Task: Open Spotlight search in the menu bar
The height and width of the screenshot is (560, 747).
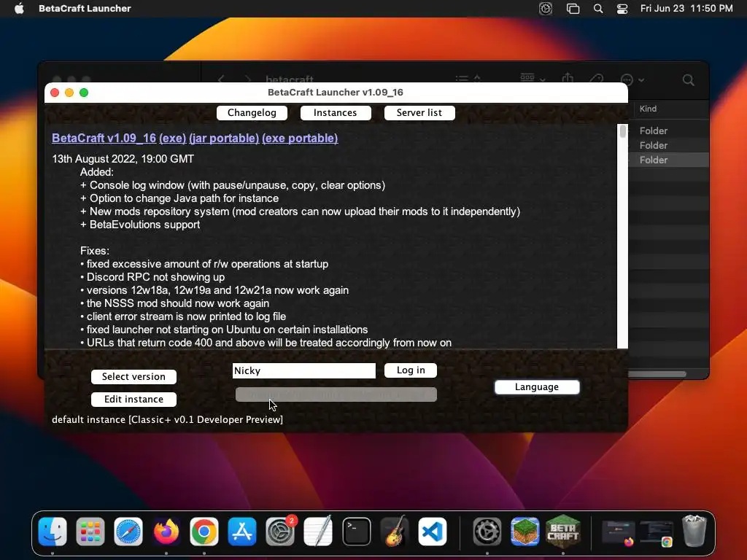Action: point(598,9)
